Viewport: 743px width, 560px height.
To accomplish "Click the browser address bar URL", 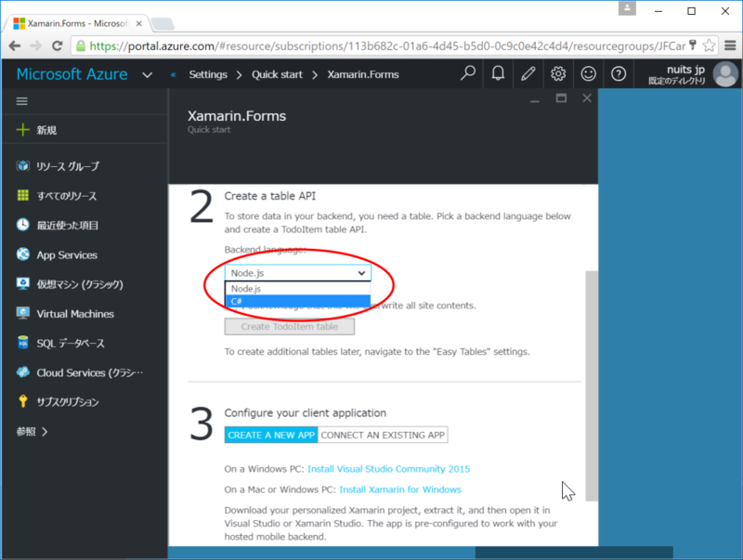I will click(x=387, y=46).
